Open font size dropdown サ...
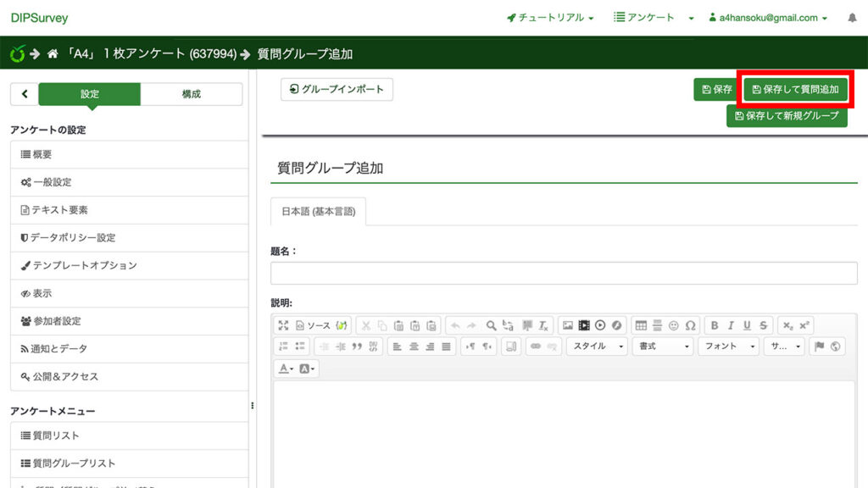 [785, 347]
